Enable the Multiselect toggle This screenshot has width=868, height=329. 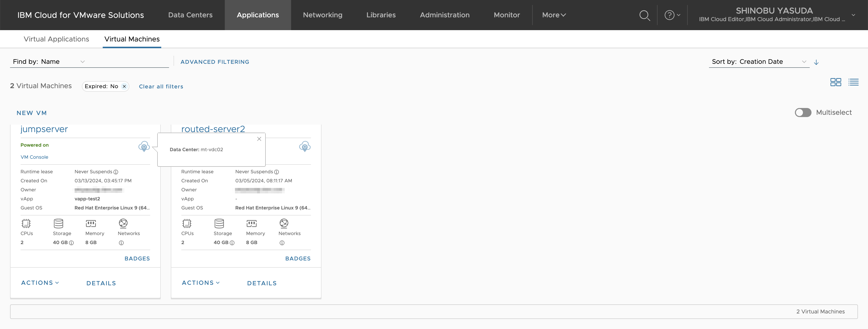pyautogui.click(x=803, y=113)
